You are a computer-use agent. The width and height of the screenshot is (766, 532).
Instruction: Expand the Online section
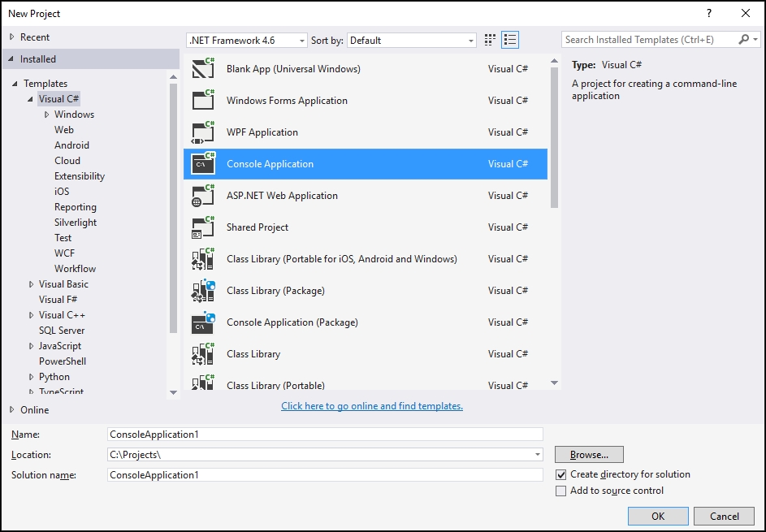pos(12,410)
